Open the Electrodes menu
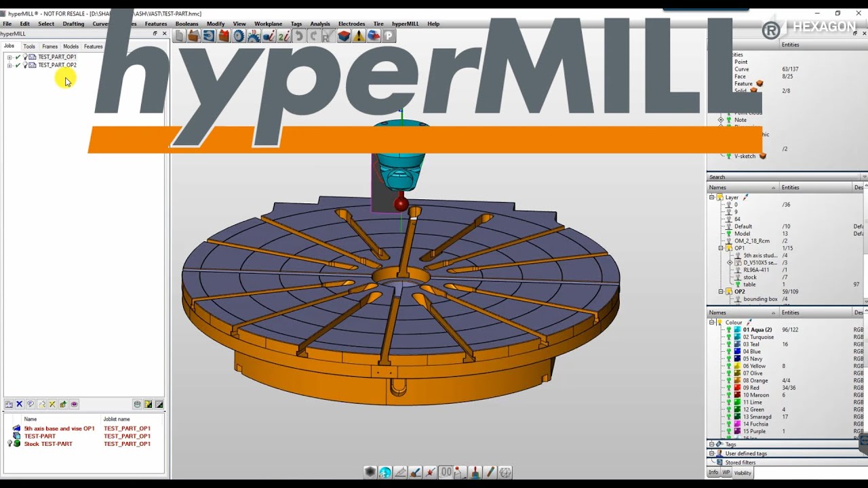 coord(351,24)
